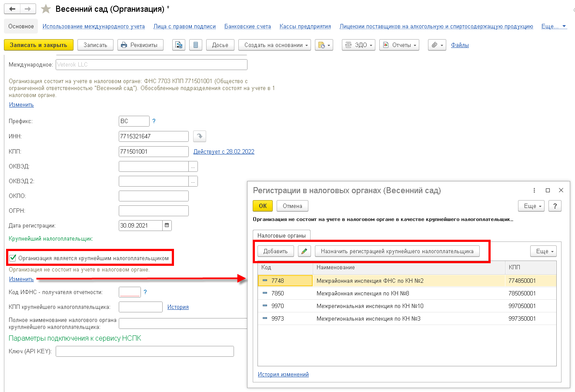Sort table by Код column header
The width and height of the screenshot is (575, 392).
pos(285,267)
